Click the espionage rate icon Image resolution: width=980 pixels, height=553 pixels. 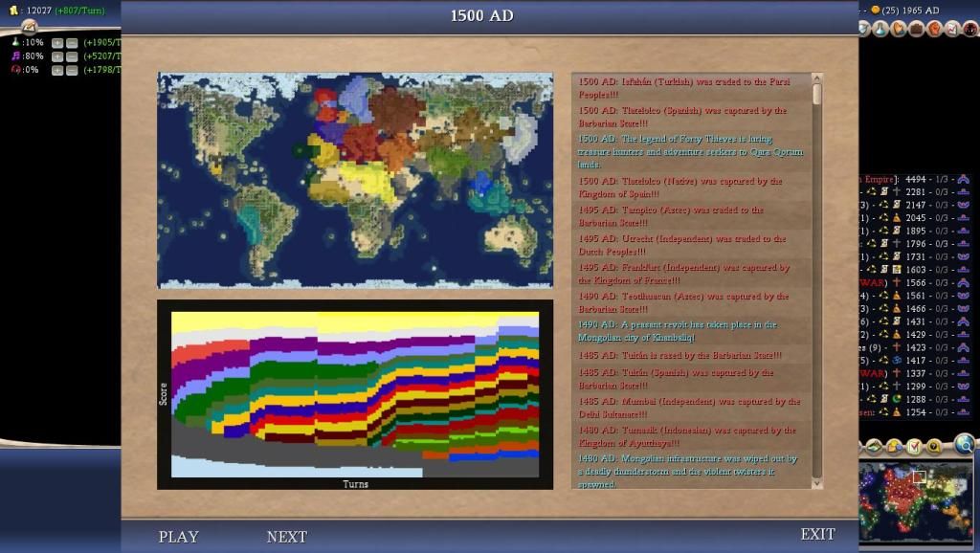15,69
